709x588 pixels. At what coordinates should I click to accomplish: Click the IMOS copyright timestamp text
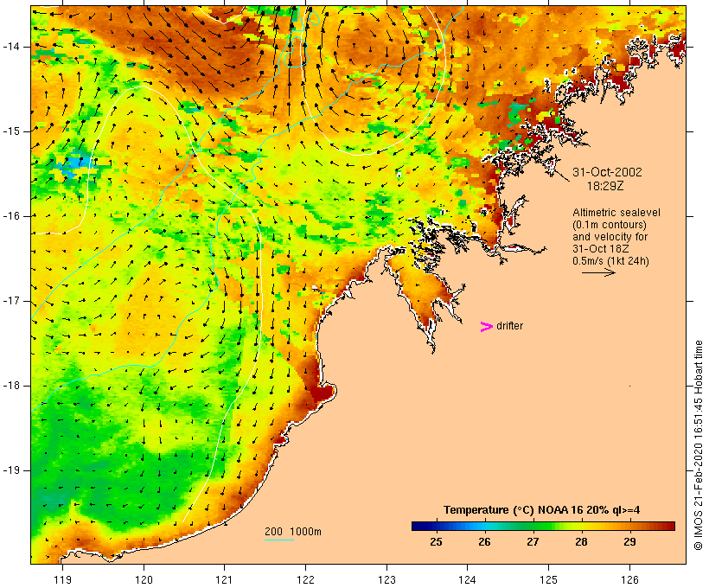click(698, 445)
